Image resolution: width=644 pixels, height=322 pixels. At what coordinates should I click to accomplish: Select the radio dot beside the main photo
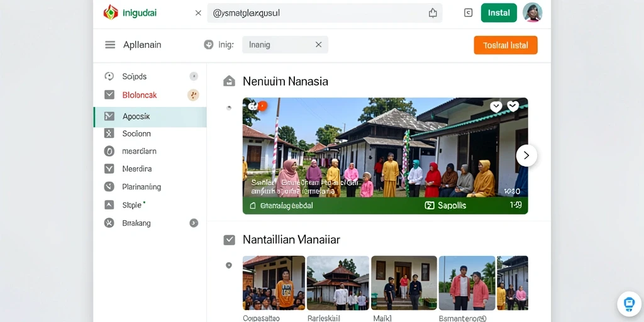(x=229, y=108)
